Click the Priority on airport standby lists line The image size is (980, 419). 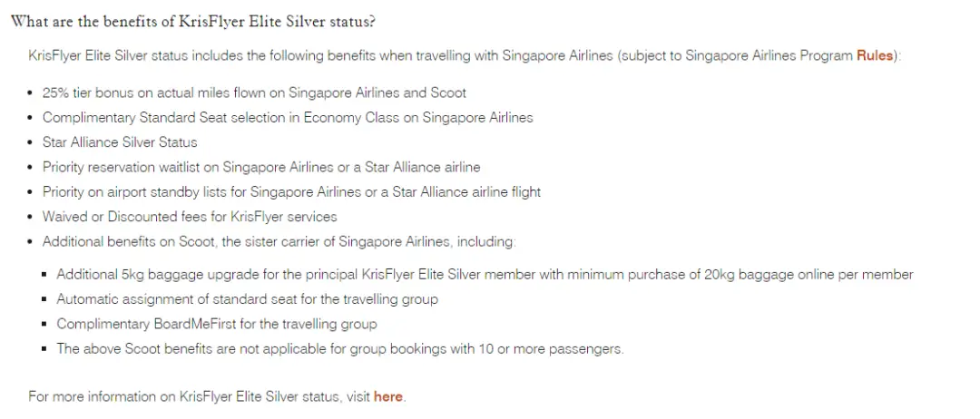[x=292, y=191]
